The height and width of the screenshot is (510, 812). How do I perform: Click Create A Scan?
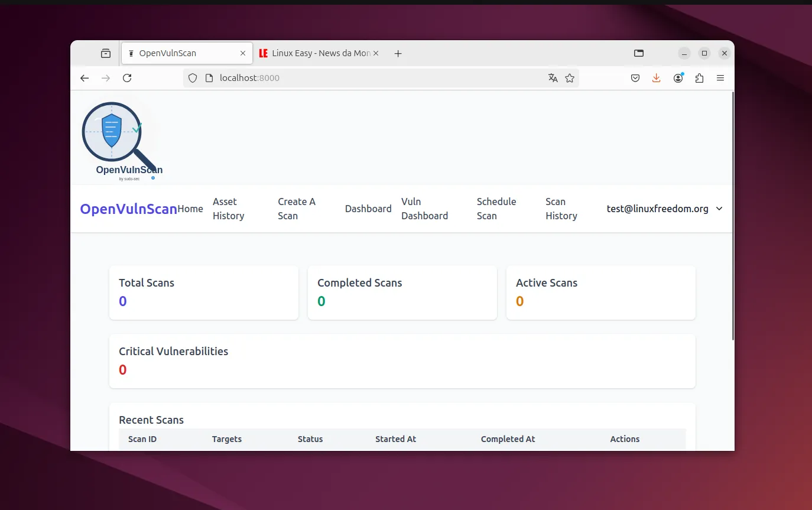click(x=297, y=209)
